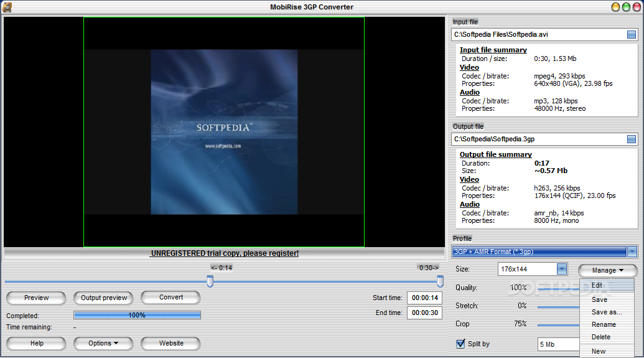This screenshot has width=644, height=358.
Task: Click the 'mpeg4, 293 kbps' codec value
Action: coord(559,76)
